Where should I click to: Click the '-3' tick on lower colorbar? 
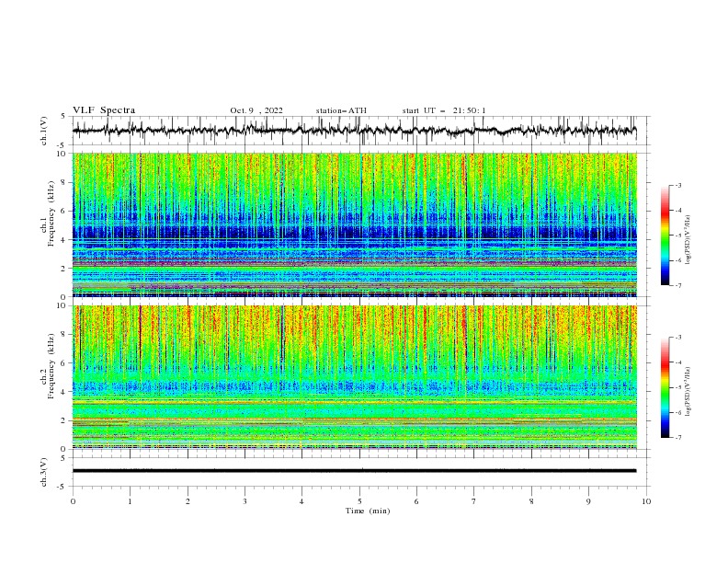678,338
